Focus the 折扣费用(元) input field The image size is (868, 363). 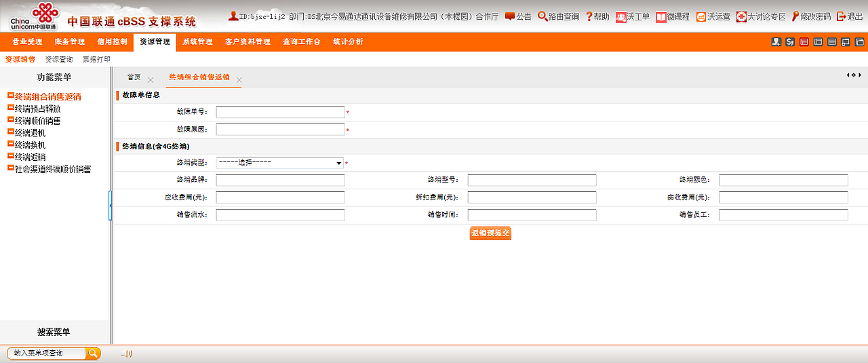point(532,197)
